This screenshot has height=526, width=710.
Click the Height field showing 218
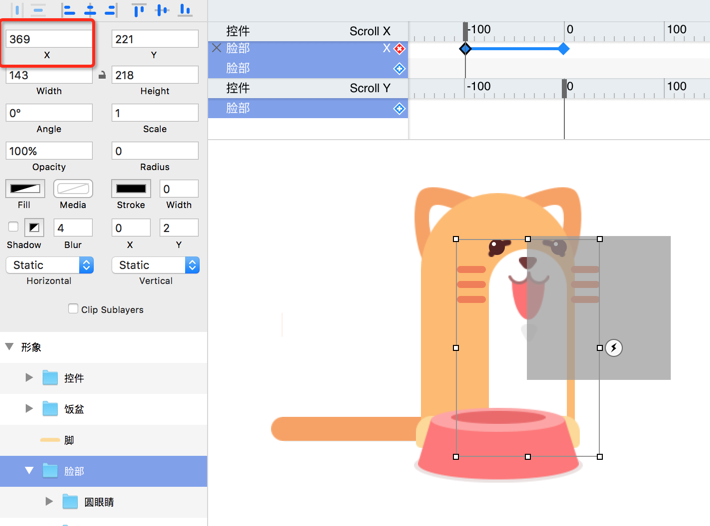(x=155, y=75)
